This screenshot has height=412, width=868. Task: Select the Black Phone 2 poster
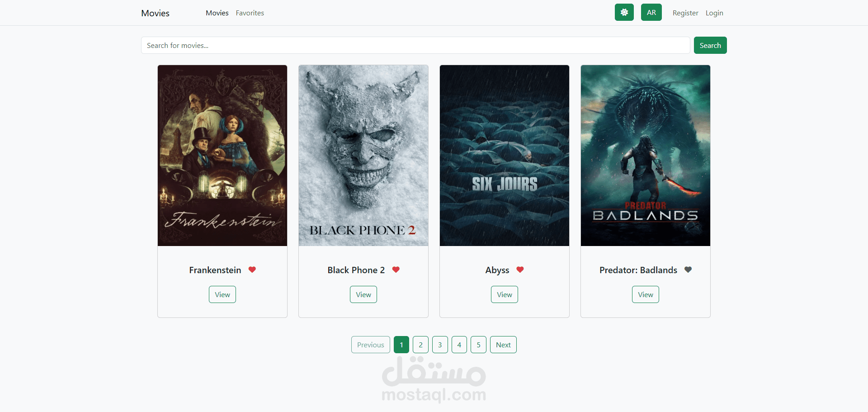coord(363,156)
